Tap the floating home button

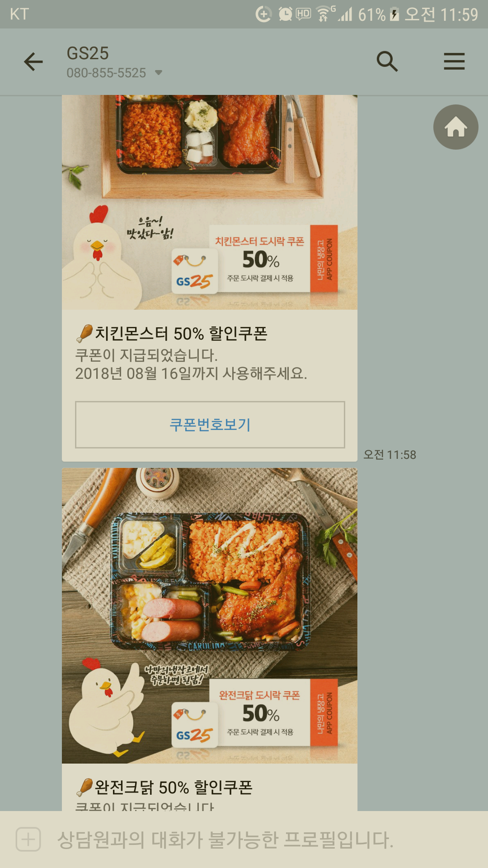point(455,127)
